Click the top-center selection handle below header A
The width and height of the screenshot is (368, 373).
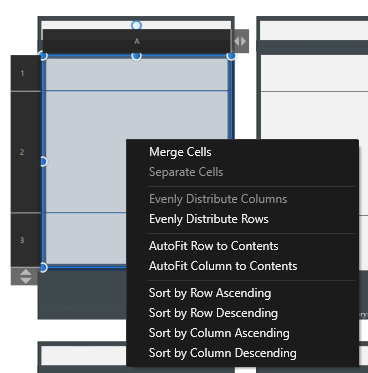coord(136,56)
